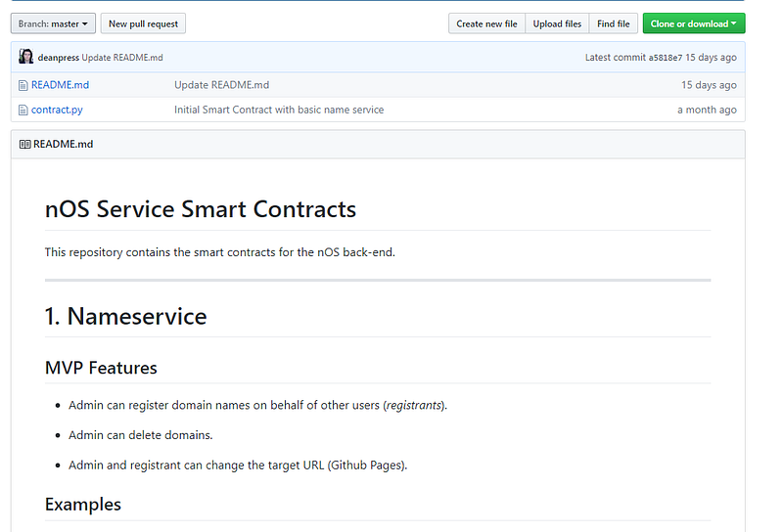Screen dimensions: 783x532
Task: Click the Create new file button
Action: click(x=486, y=23)
